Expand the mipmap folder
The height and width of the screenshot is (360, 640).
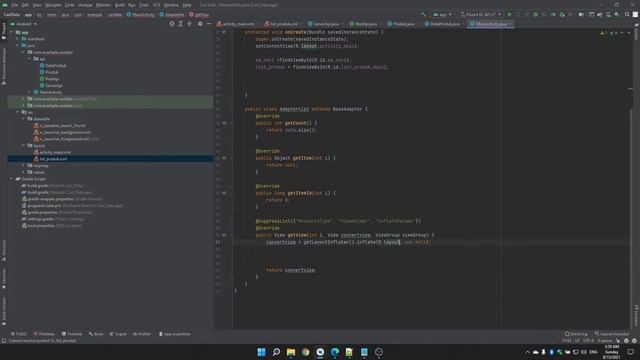click(24, 165)
